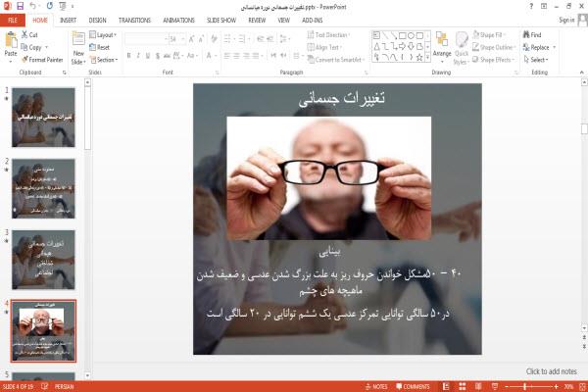Switch to Normal view icon

(446, 386)
